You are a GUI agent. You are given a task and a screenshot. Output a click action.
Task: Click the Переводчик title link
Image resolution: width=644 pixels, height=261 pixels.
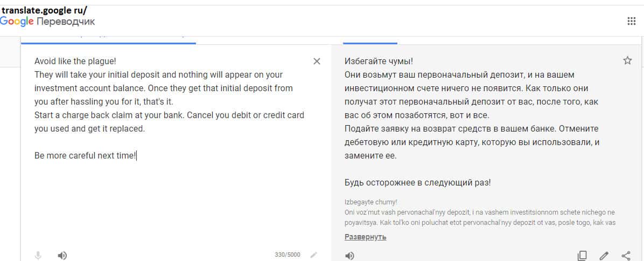click(66, 22)
